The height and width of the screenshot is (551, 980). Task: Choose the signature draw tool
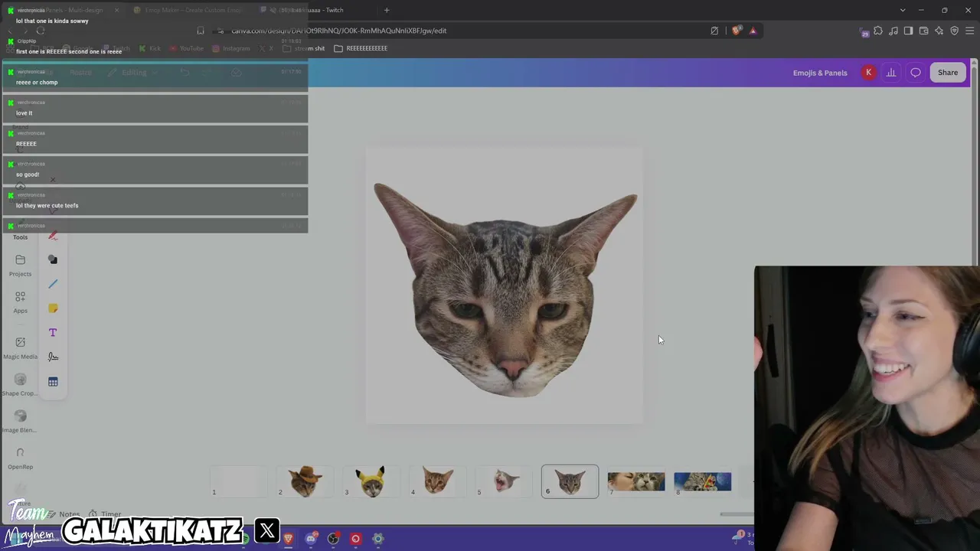53,357
